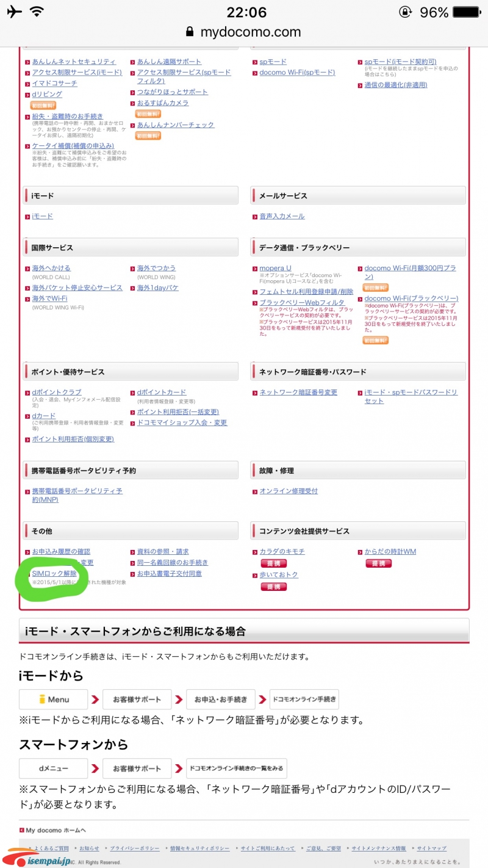
Task: Tap the airplane mode status icon
Action: (x=13, y=12)
